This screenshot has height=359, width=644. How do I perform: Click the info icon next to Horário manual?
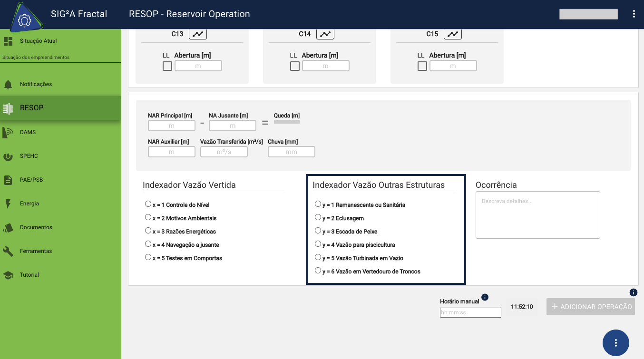pos(485,297)
